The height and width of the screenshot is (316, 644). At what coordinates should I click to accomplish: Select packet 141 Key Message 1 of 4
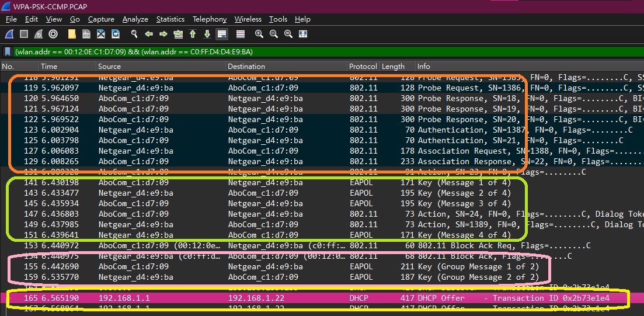pyautogui.click(x=322, y=182)
